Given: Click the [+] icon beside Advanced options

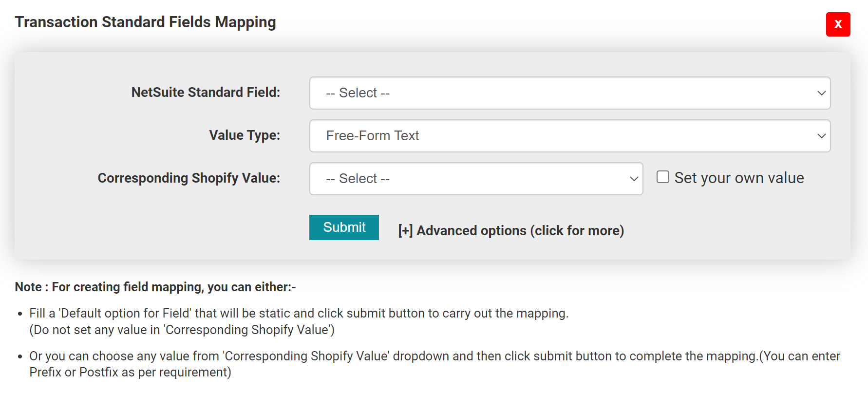Looking at the screenshot, I should pyautogui.click(x=405, y=231).
